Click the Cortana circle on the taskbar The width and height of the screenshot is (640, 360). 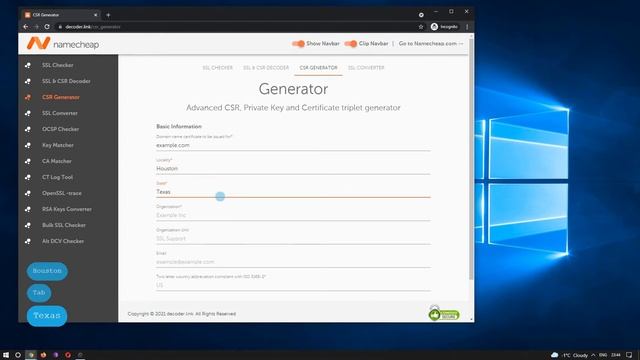pyautogui.click(x=18, y=355)
